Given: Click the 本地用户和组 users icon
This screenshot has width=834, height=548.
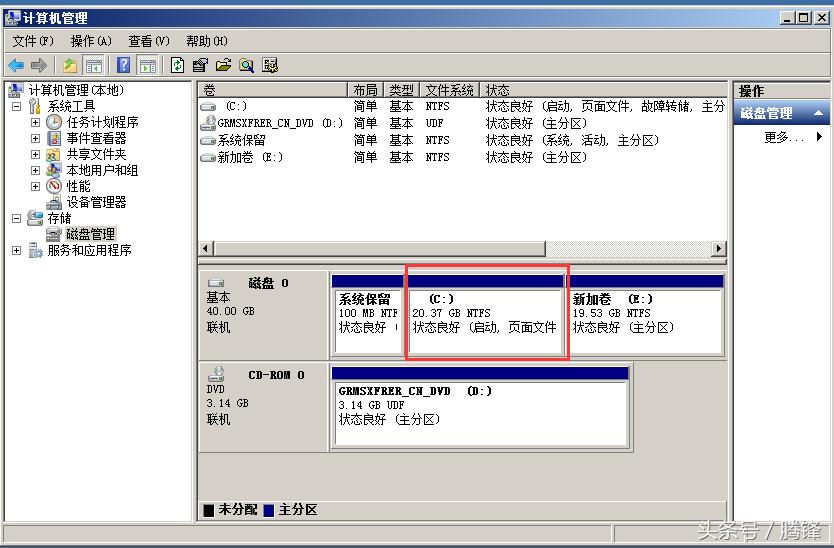Looking at the screenshot, I should tap(54, 170).
